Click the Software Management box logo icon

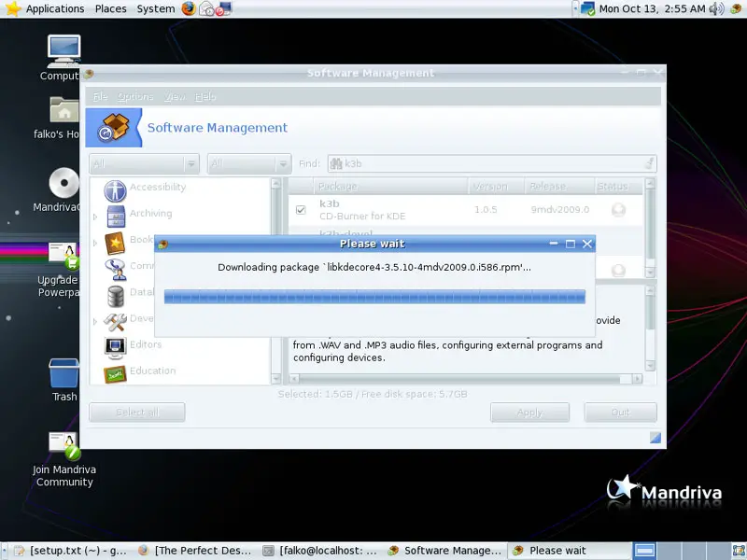coord(113,128)
